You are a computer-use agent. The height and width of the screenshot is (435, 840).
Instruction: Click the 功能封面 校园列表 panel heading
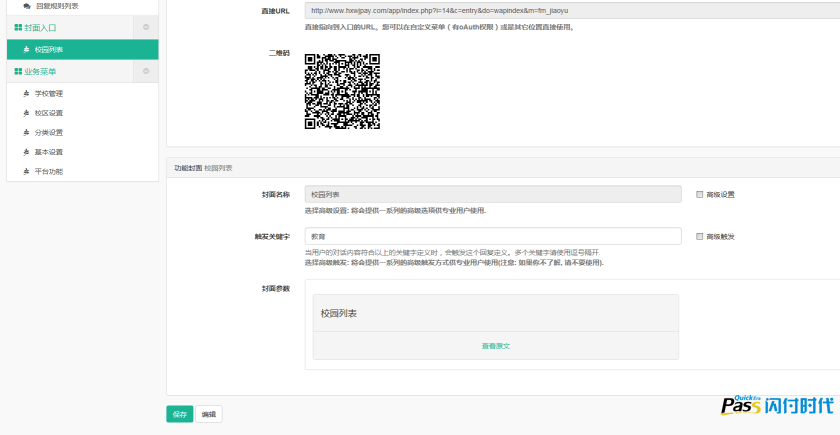[x=203, y=168]
